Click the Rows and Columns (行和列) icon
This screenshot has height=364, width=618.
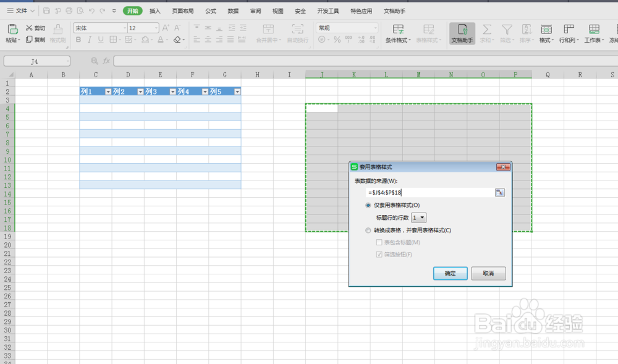[x=569, y=30]
